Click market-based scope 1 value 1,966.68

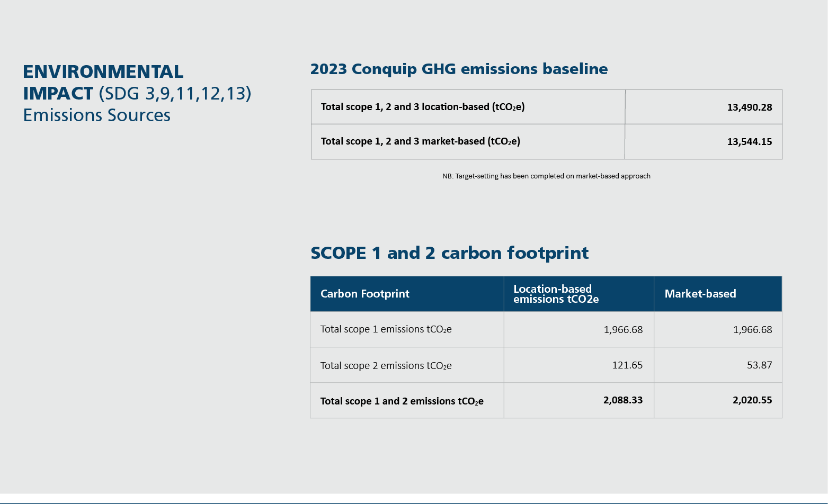[752, 330]
